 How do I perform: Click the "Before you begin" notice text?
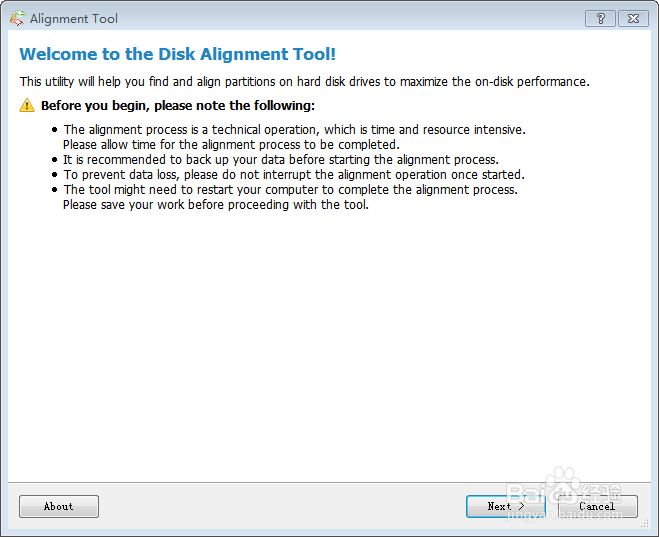(178, 105)
